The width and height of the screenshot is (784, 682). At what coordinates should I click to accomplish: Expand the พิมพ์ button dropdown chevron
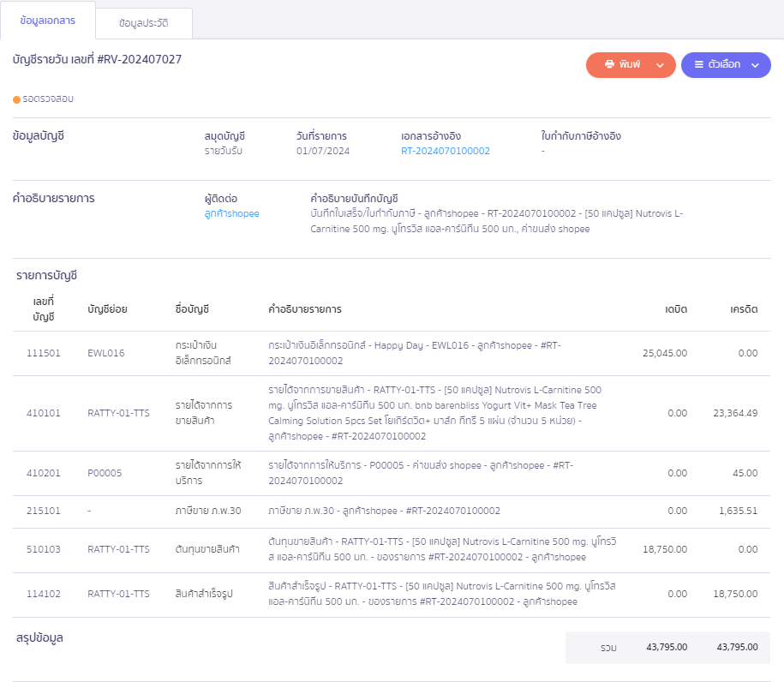tap(660, 65)
